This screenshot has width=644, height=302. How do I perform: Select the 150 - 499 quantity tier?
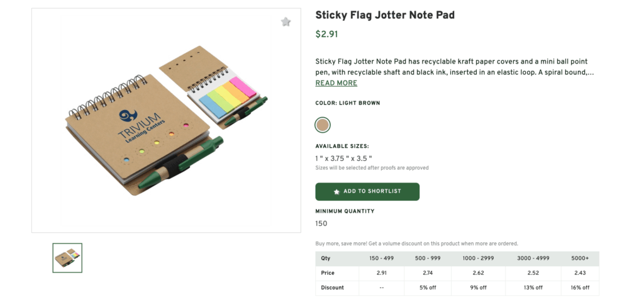(x=382, y=259)
